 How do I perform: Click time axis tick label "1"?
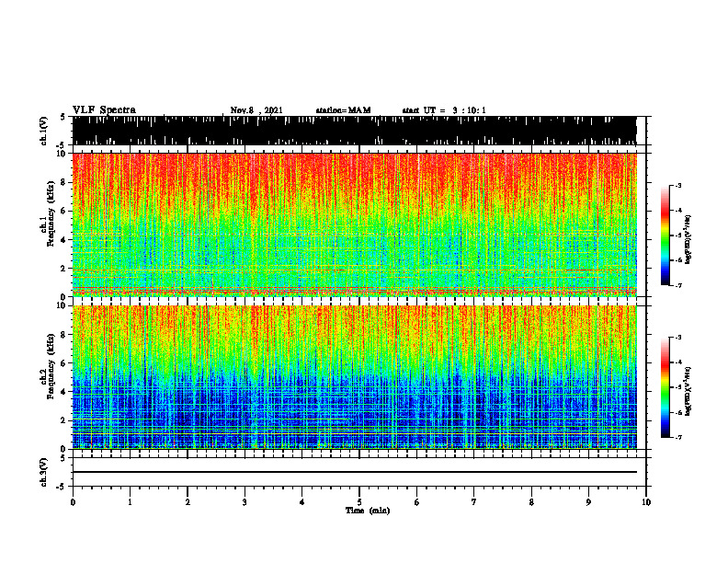(130, 502)
